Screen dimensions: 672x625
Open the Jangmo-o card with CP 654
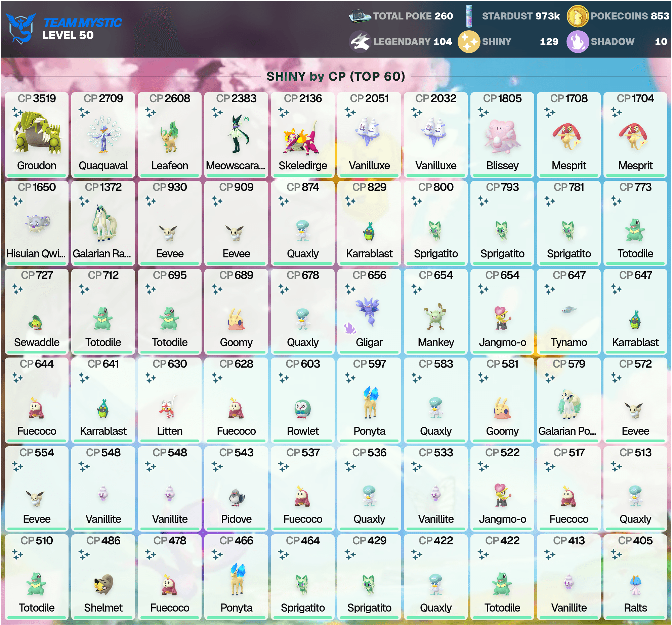coord(502,311)
